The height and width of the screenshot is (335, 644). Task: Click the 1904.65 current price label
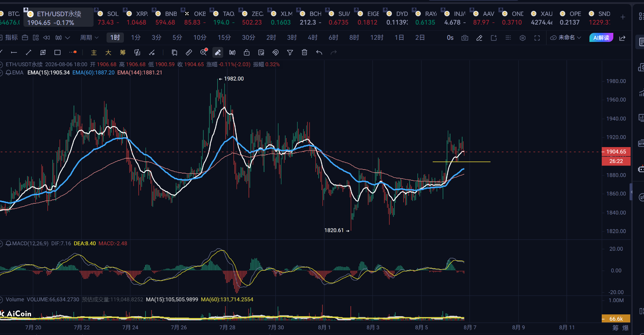(x=616, y=152)
